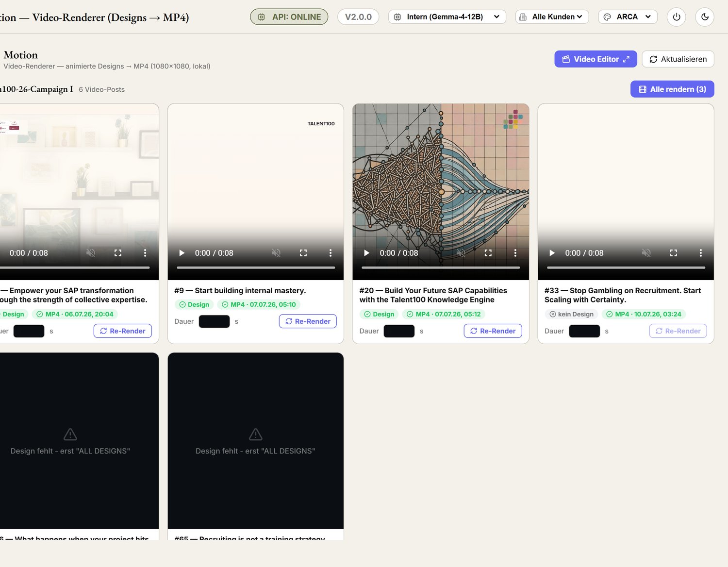Click the kein Design badge on #33
Screen dimensions: 728x567
point(571,314)
